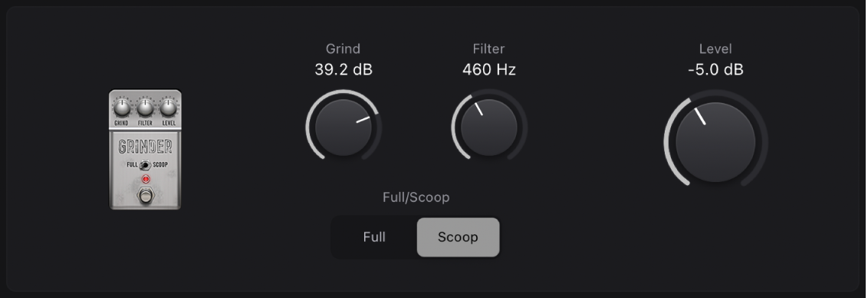This screenshot has width=868, height=298.
Task: Click the large Level knob
Action: 715,142
